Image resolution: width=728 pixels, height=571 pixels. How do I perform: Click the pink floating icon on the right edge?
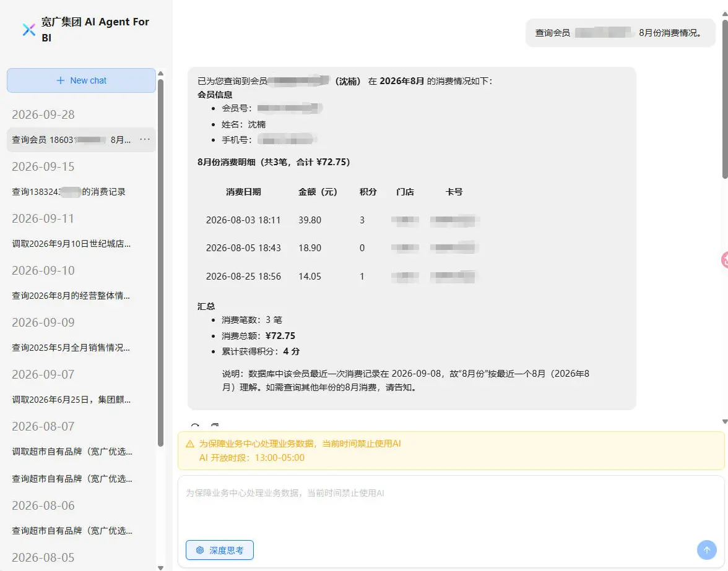[x=724, y=260]
